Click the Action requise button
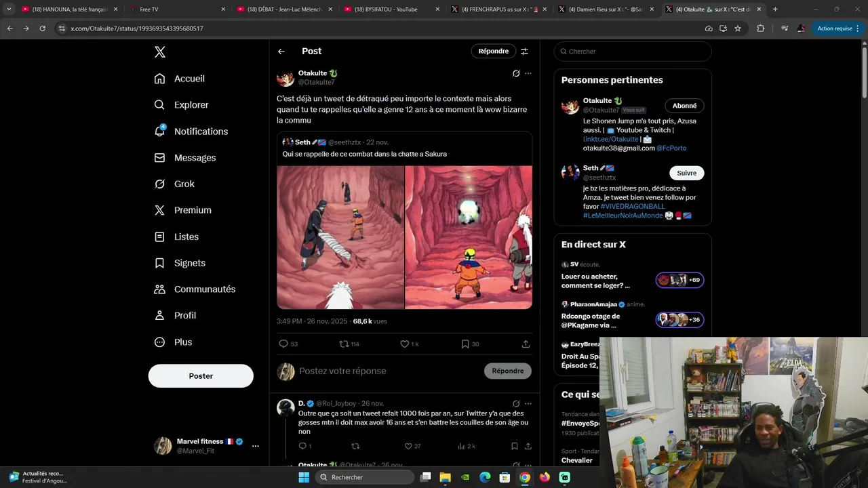This screenshot has width=868, height=488. 838,28
